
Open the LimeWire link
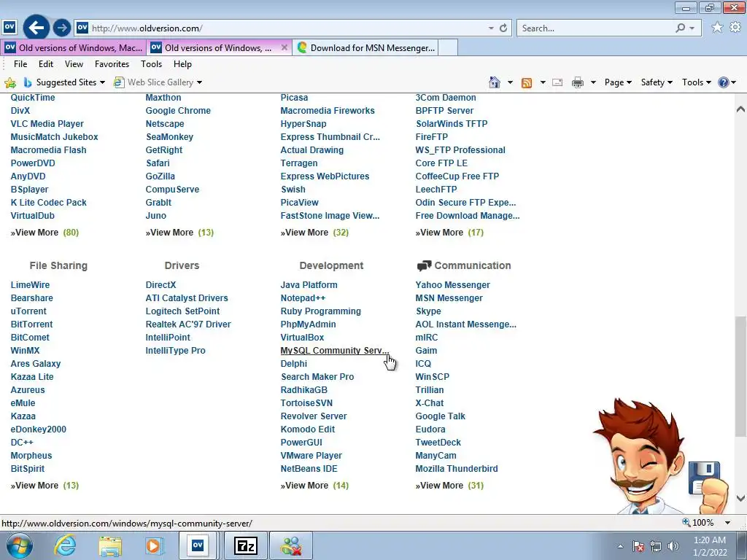pyautogui.click(x=30, y=285)
